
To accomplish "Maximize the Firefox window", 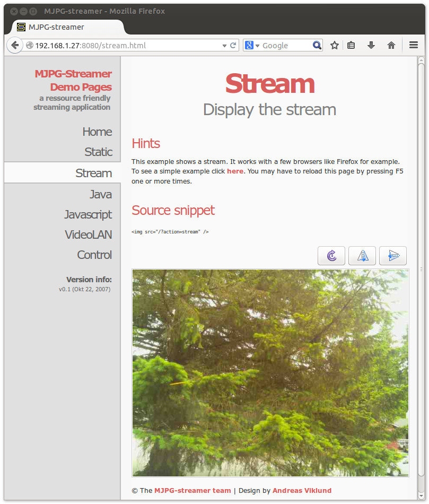I will click(33, 11).
